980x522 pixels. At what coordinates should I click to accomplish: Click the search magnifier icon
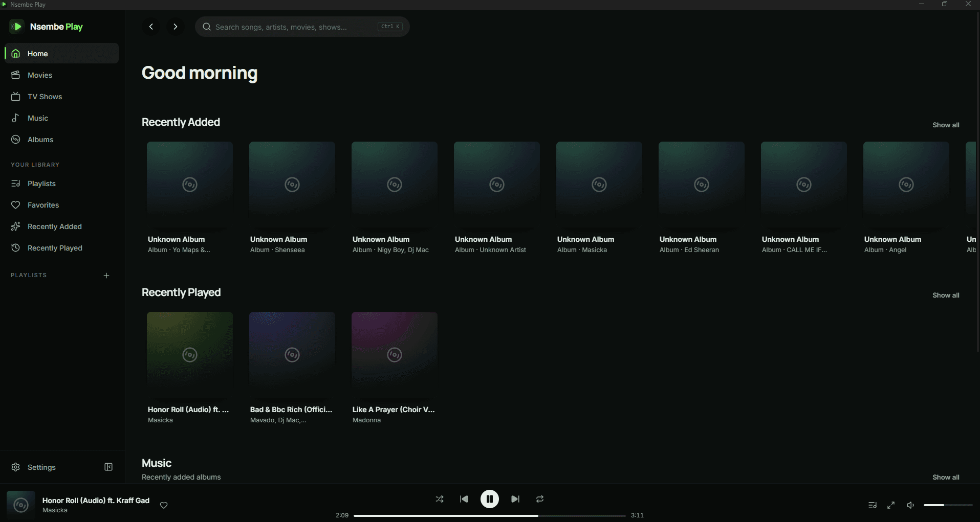point(207,27)
